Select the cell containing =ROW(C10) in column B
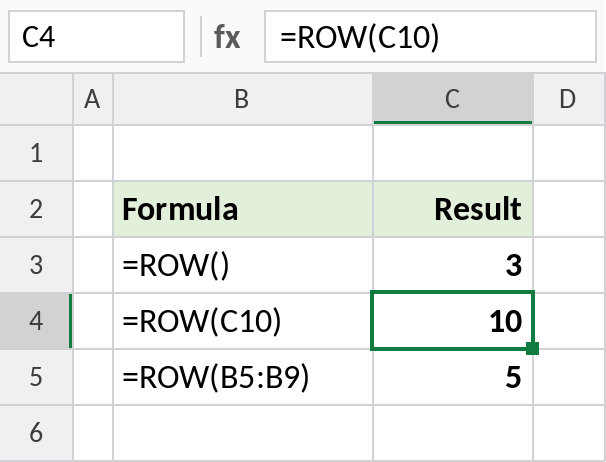Viewport: 606px width, 462px height. pos(243,321)
